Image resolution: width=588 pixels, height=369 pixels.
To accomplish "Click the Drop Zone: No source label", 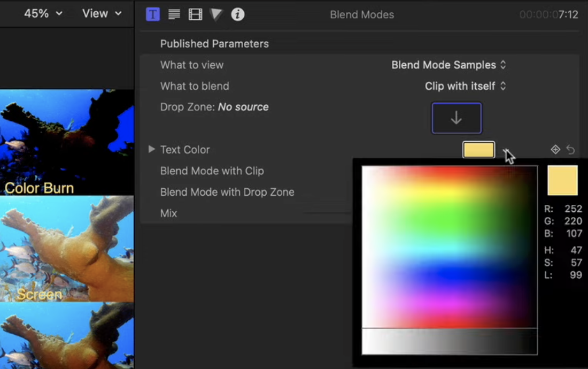I will 214,107.
